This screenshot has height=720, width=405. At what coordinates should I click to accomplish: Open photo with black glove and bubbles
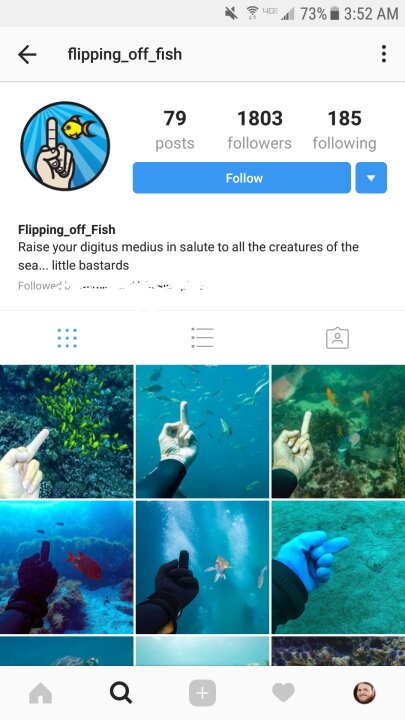[202, 567]
